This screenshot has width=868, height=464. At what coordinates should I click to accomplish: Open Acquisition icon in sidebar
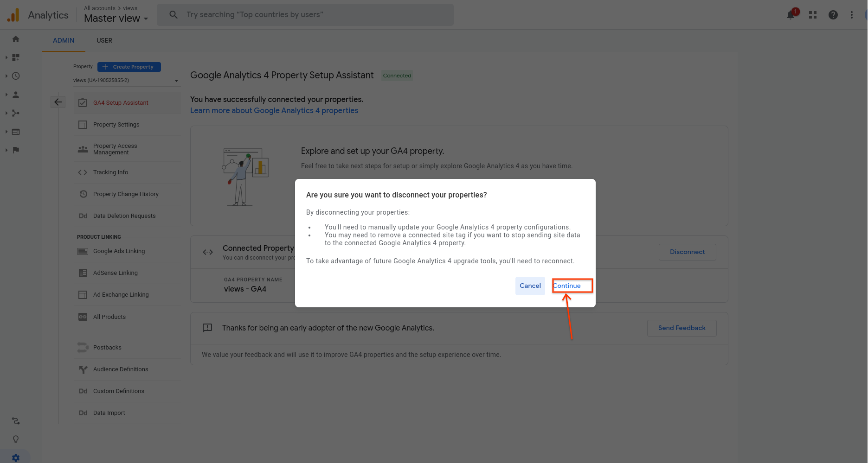(16, 113)
